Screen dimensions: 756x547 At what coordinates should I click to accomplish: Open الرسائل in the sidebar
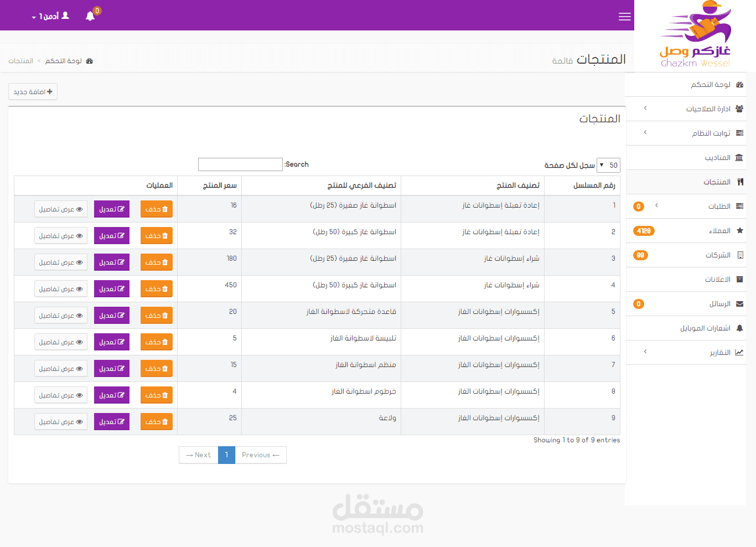[686, 304]
